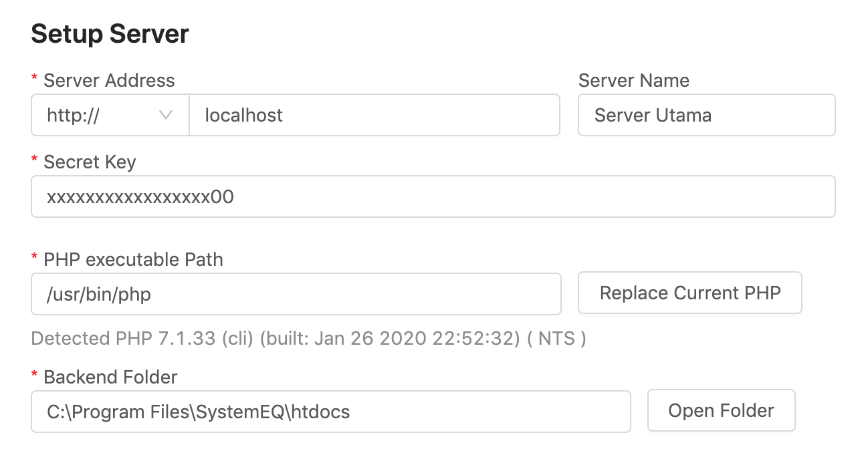Click the detected PHP version text
868x453 pixels.
(308, 338)
